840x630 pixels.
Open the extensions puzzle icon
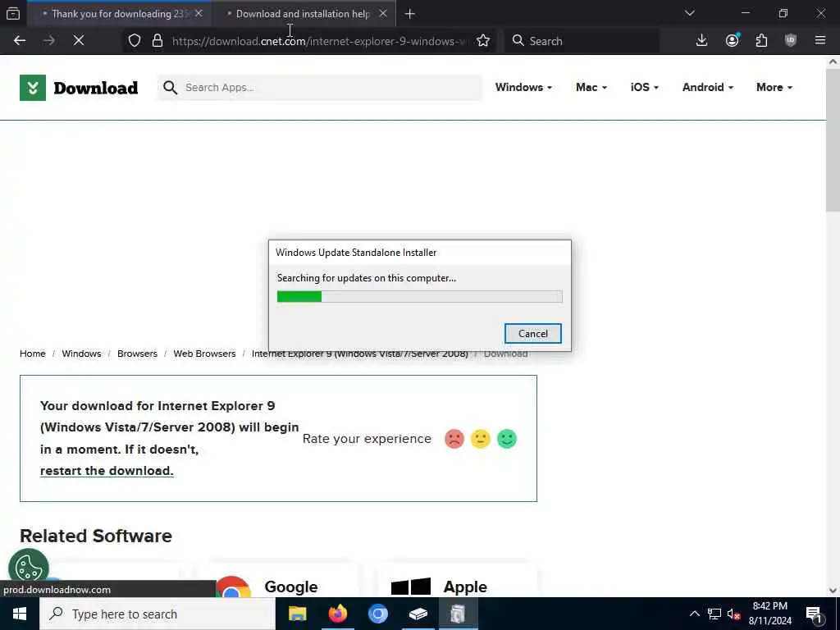tap(761, 41)
